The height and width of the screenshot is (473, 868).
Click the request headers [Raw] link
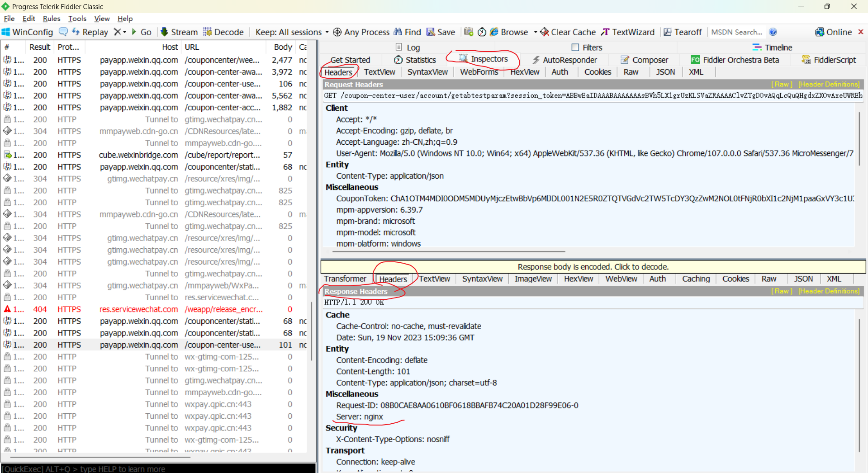point(782,84)
